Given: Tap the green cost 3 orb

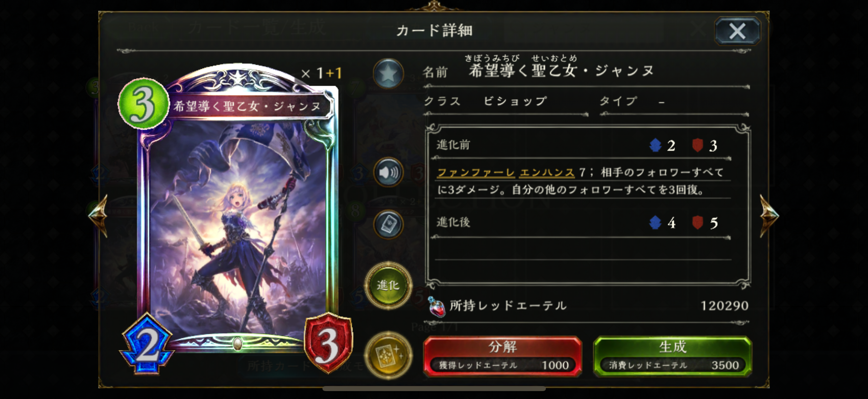Looking at the screenshot, I should pos(143,103).
